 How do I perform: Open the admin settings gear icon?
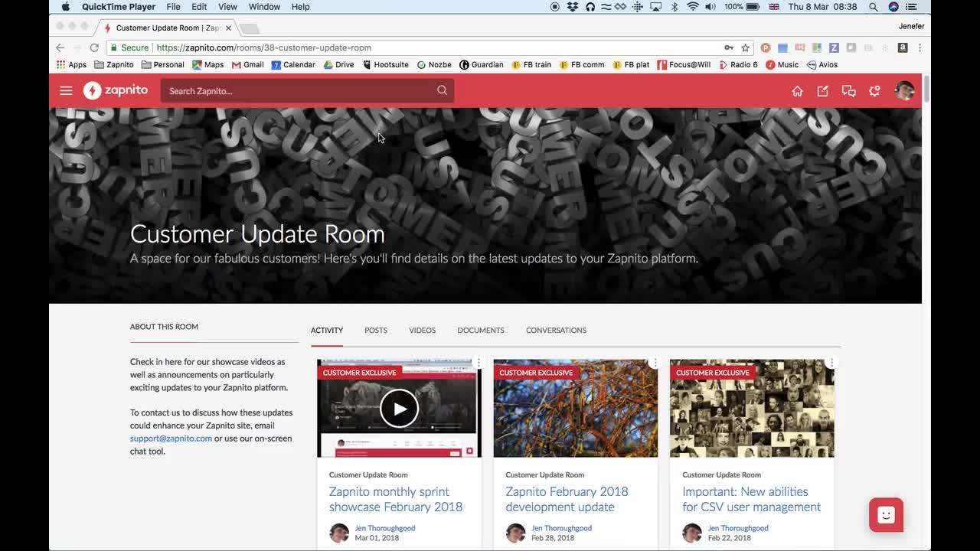tap(874, 91)
